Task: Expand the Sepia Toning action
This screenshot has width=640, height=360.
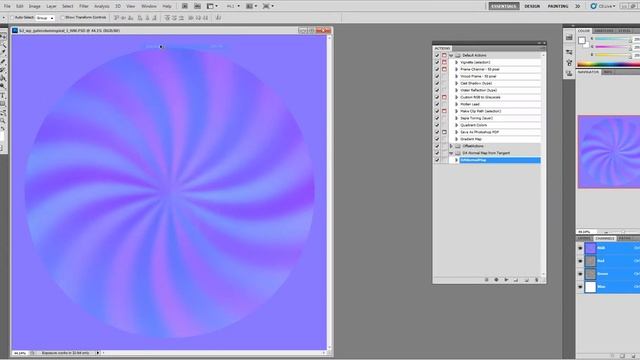Action: [x=456, y=118]
